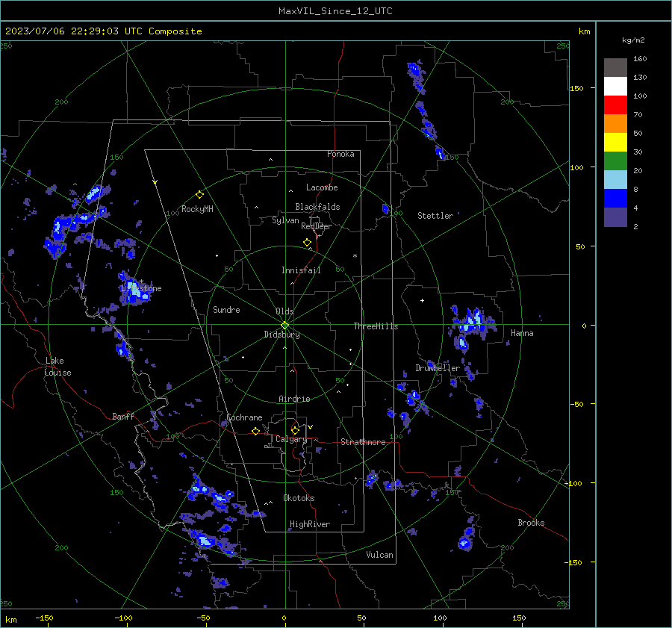The image size is (672, 628).
Task: Pick the orange 50-70 legend swatch
Action: tap(615, 124)
